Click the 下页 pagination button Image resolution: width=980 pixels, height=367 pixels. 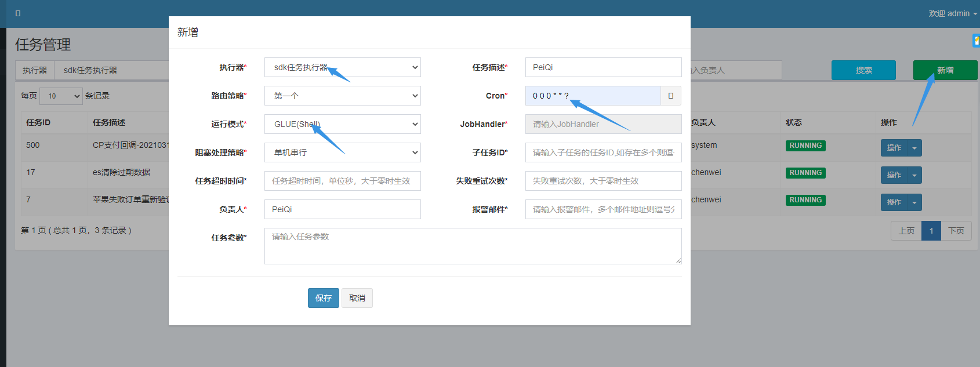pos(956,231)
